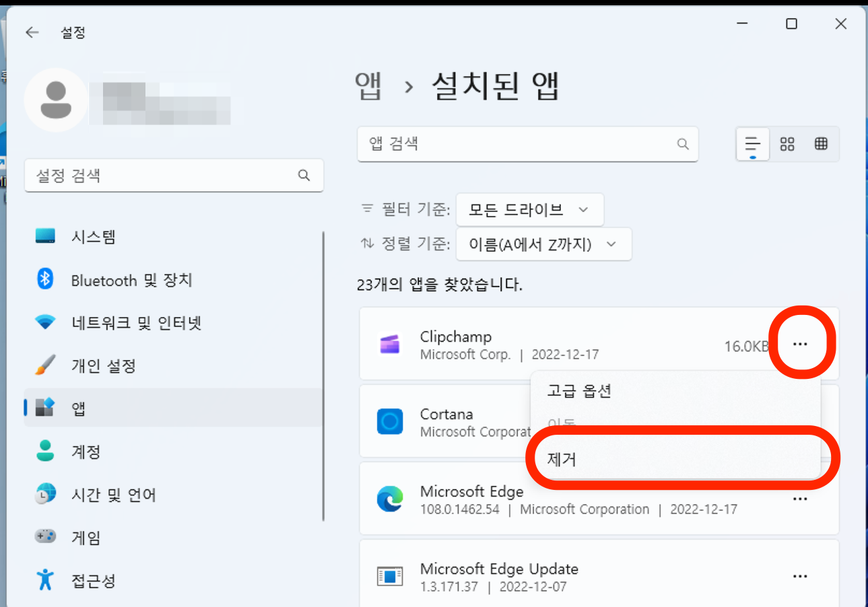This screenshot has width=868, height=607.
Task: Open 접근성 settings category
Action: click(x=174, y=580)
